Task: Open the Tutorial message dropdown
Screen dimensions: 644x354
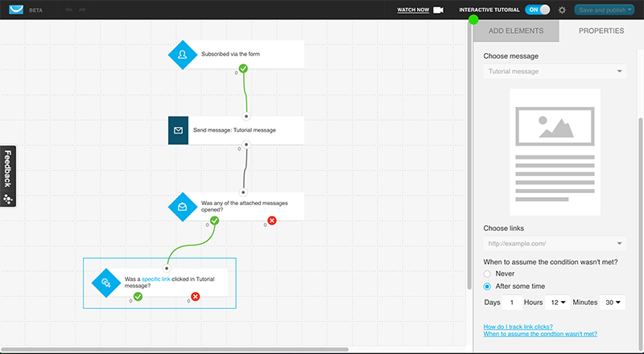Action: [555, 72]
